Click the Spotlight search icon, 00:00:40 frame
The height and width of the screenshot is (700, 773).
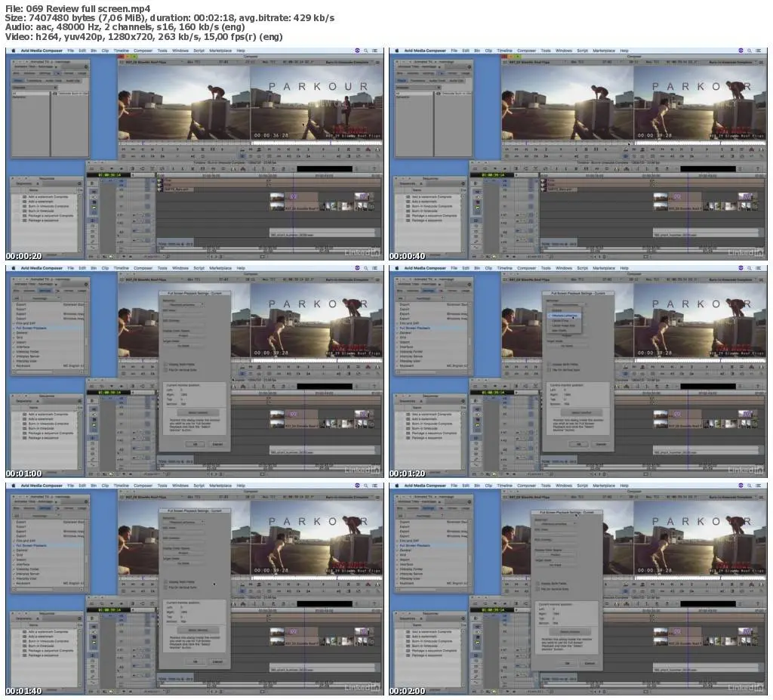[x=750, y=51]
